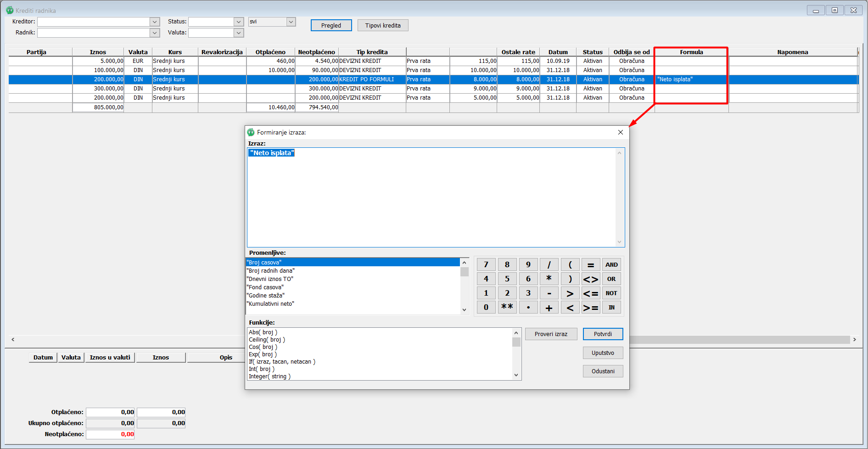Open the Kreditor dropdown

click(155, 22)
